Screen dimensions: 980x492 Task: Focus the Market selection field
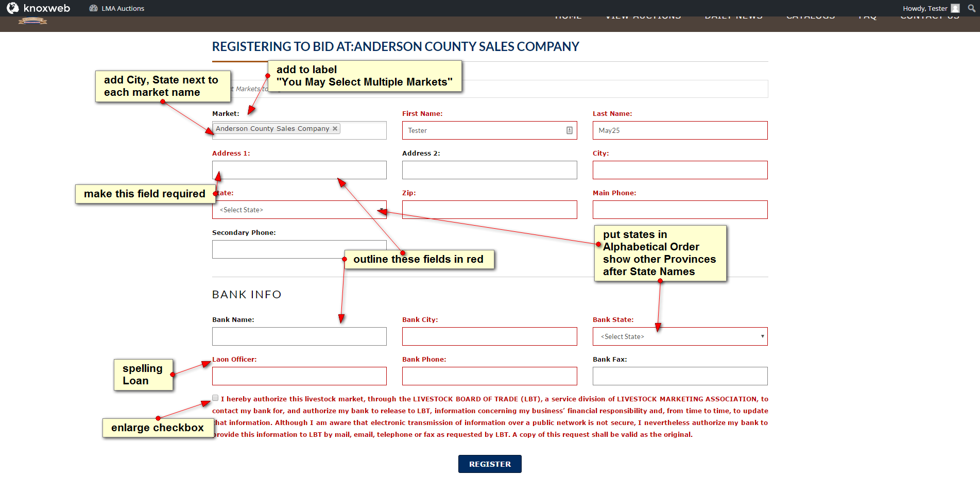(x=299, y=130)
